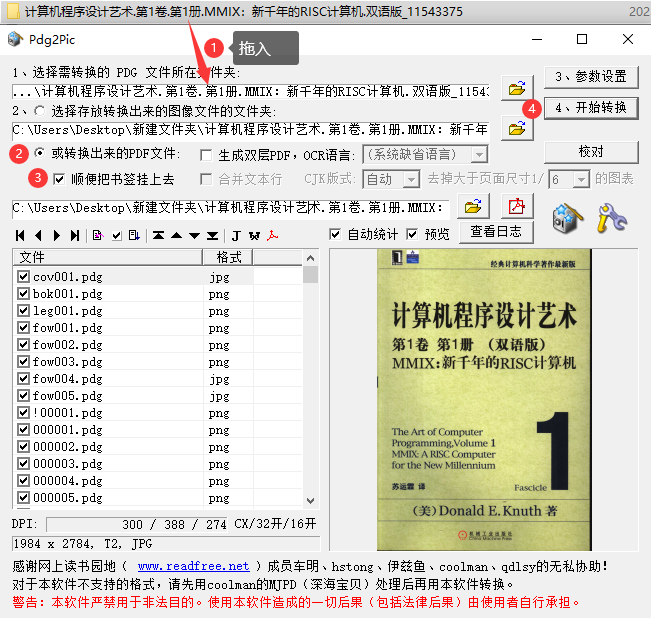Uncheck bok001.pdg in the file list
The width and height of the screenshot is (651, 618).
pos(23,293)
